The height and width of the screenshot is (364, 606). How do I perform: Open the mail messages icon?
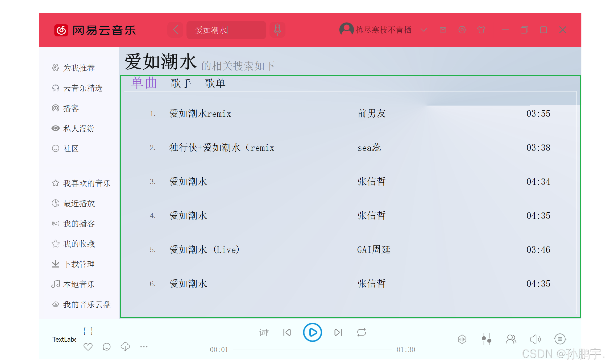click(443, 30)
